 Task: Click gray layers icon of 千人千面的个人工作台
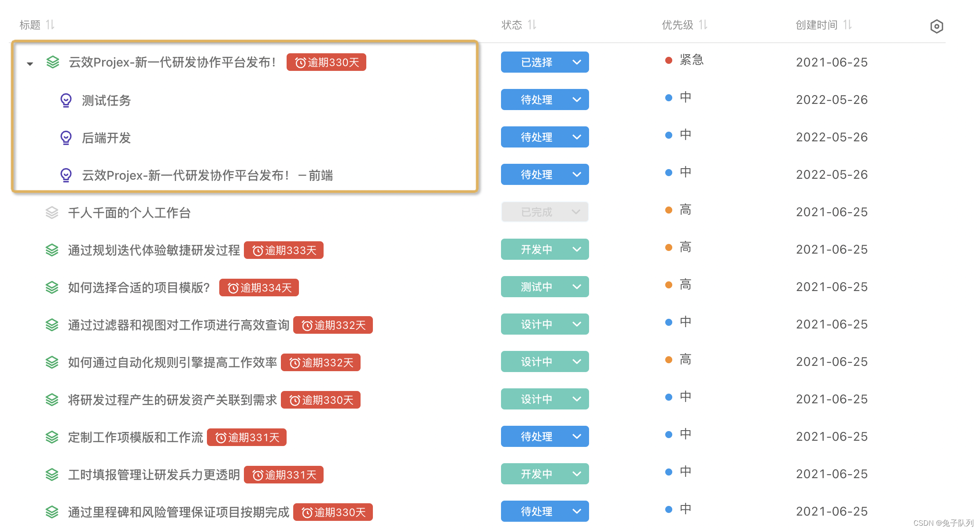[x=52, y=213]
